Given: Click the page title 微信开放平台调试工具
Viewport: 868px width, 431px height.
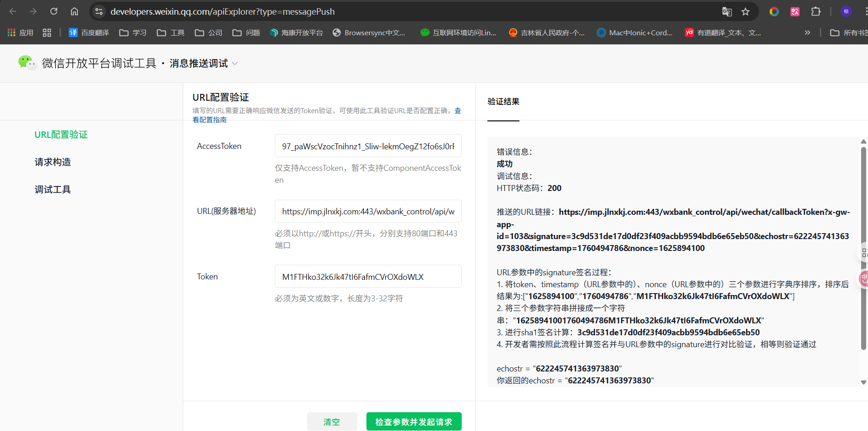Looking at the screenshot, I should coord(99,63).
